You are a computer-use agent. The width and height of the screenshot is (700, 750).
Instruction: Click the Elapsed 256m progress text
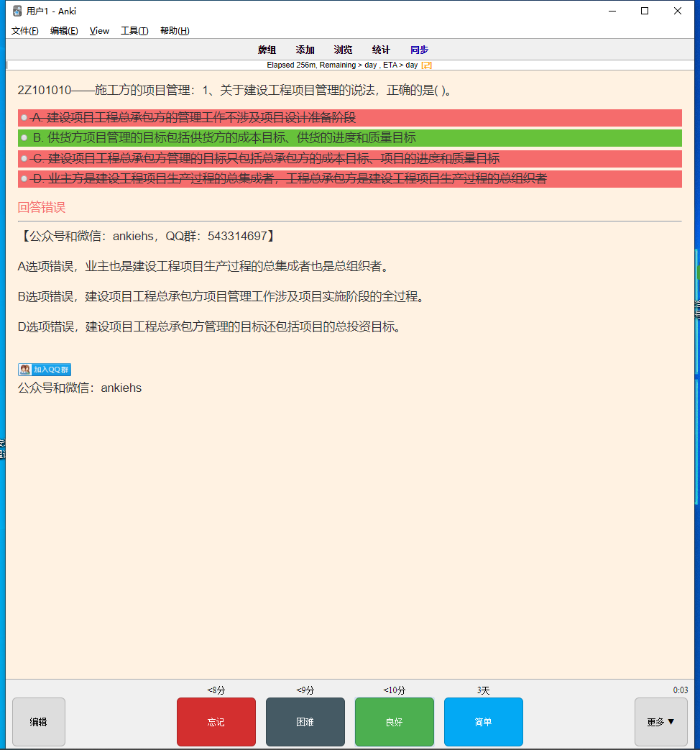click(342, 65)
